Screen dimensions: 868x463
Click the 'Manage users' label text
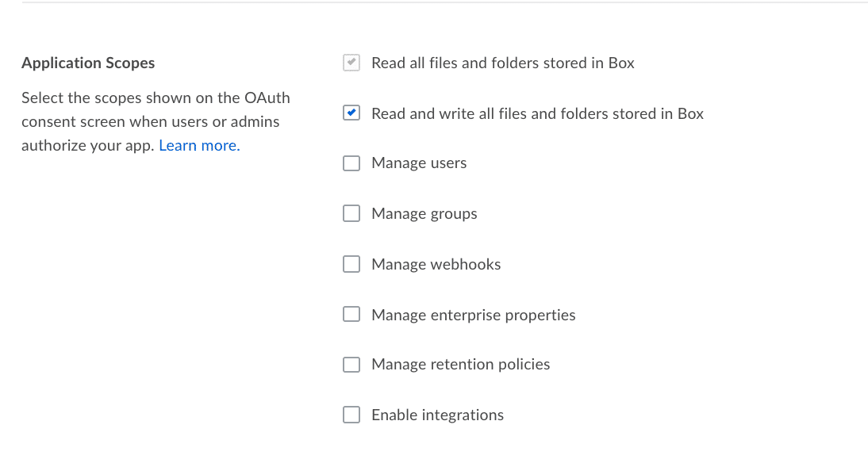(419, 163)
